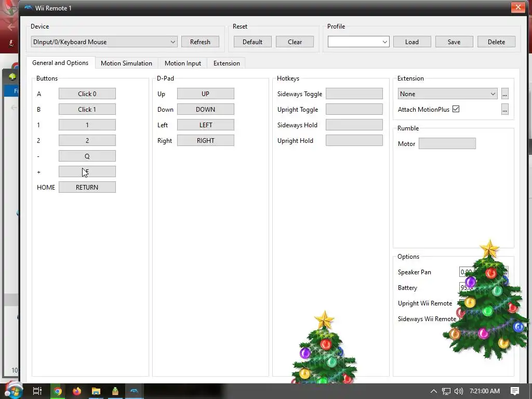Switch to the Motion Input tab

182,63
